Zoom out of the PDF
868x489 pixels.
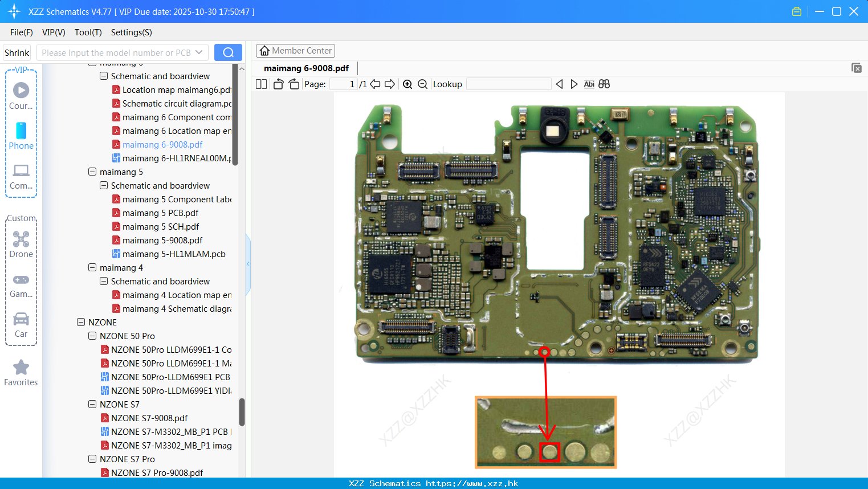(x=422, y=84)
